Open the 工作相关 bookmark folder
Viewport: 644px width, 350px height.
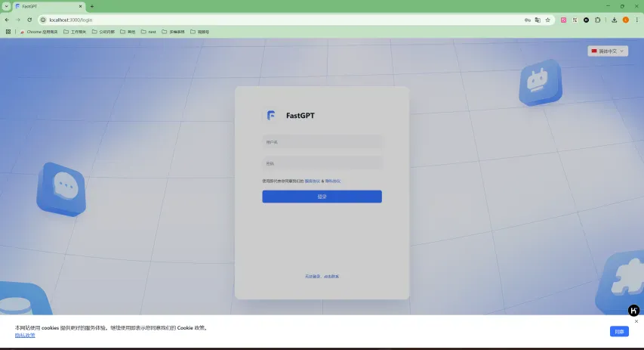tap(75, 32)
